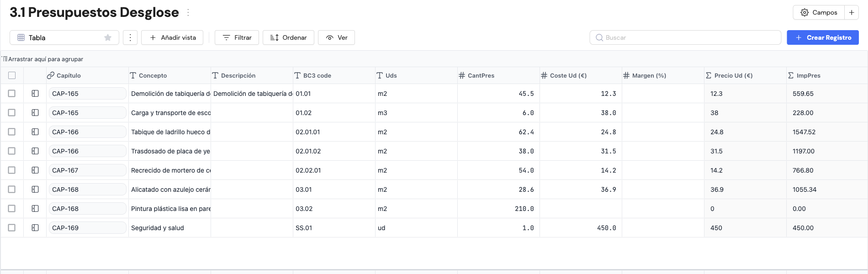
Task: Open the Campos settings button
Action: [x=819, y=12]
